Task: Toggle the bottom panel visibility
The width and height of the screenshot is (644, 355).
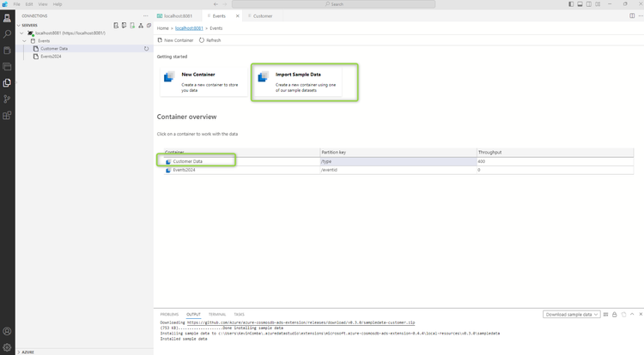Action: tap(580, 4)
